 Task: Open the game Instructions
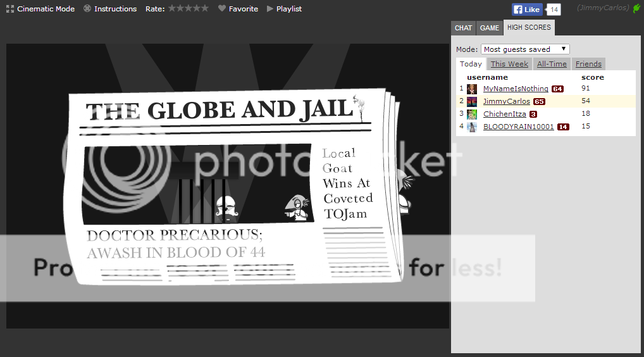point(109,9)
